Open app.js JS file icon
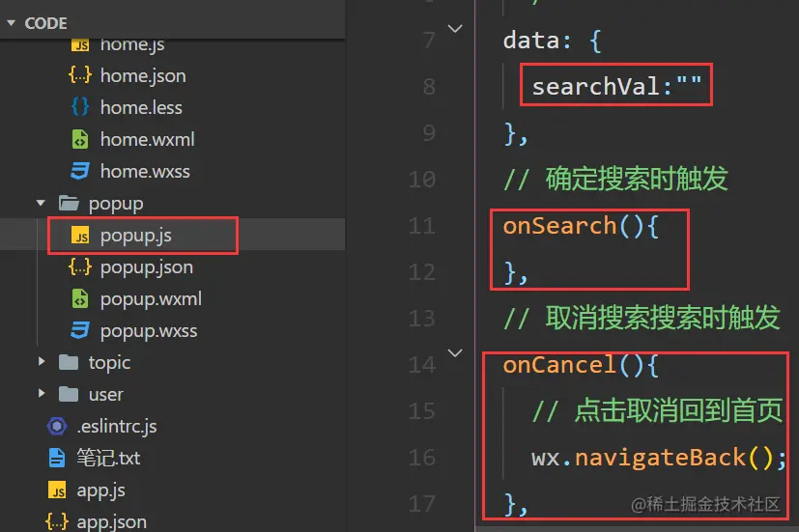This screenshot has height=532, width=799. coord(57,490)
